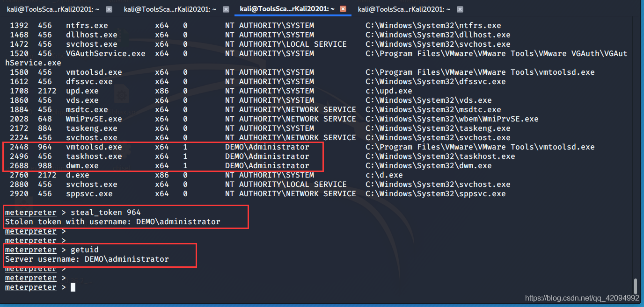Image resolution: width=644 pixels, height=307 pixels.
Task: Click meterpreter prompt before steal_token command
Action: [31, 212]
